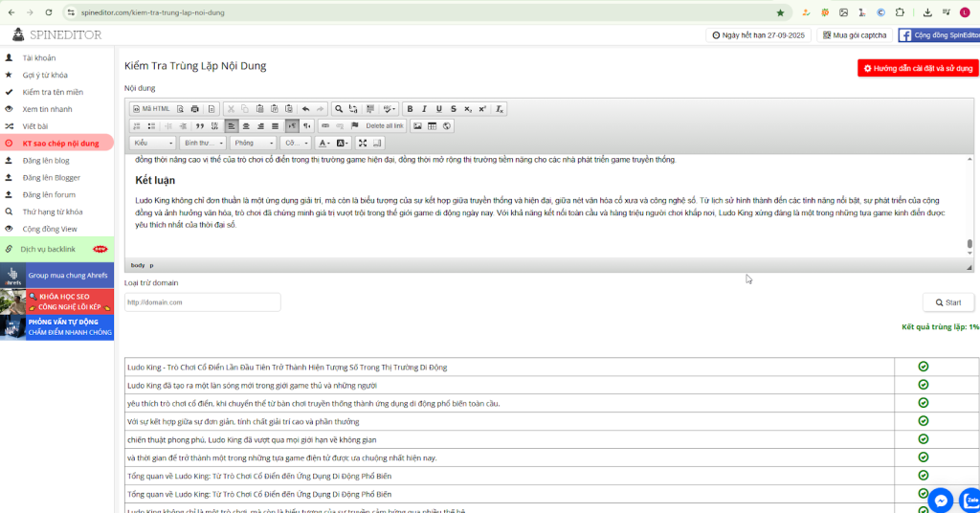Image resolution: width=980 pixels, height=513 pixels.
Task: Toggle Mã HTML source view
Action: [x=151, y=109]
